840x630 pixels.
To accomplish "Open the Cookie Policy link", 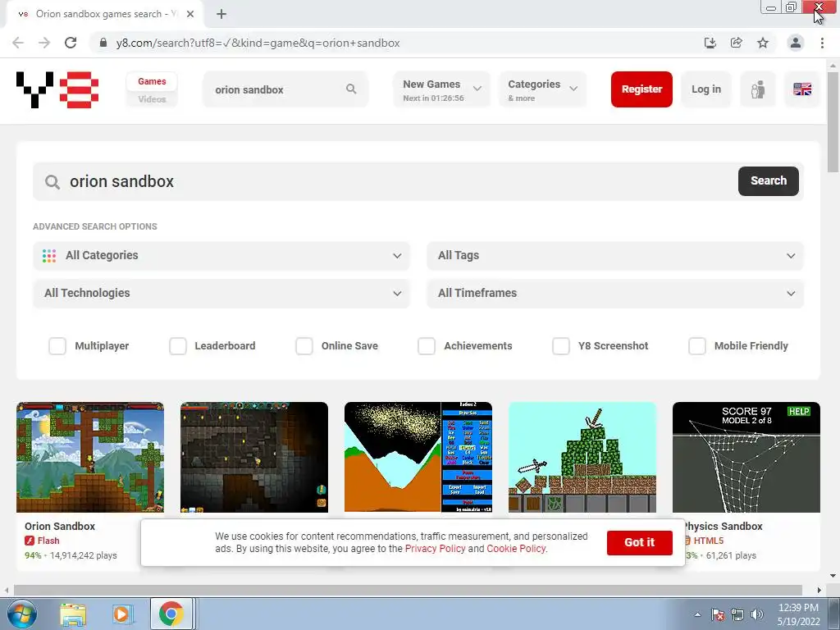I will click(516, 549).
